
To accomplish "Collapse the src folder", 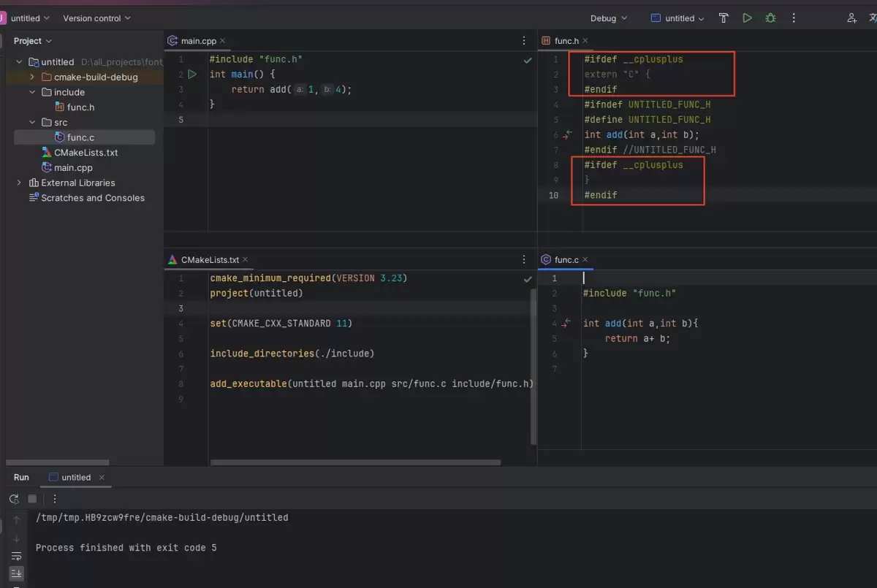I will coord(32,122).
